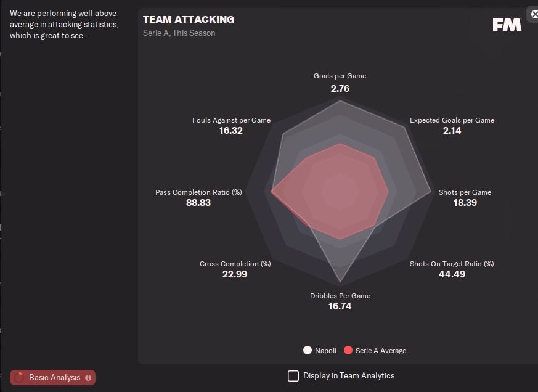Viewport: 538px width, 392px height.
Task: Click the Fouls Against per Game label
Action: (231, 120)
